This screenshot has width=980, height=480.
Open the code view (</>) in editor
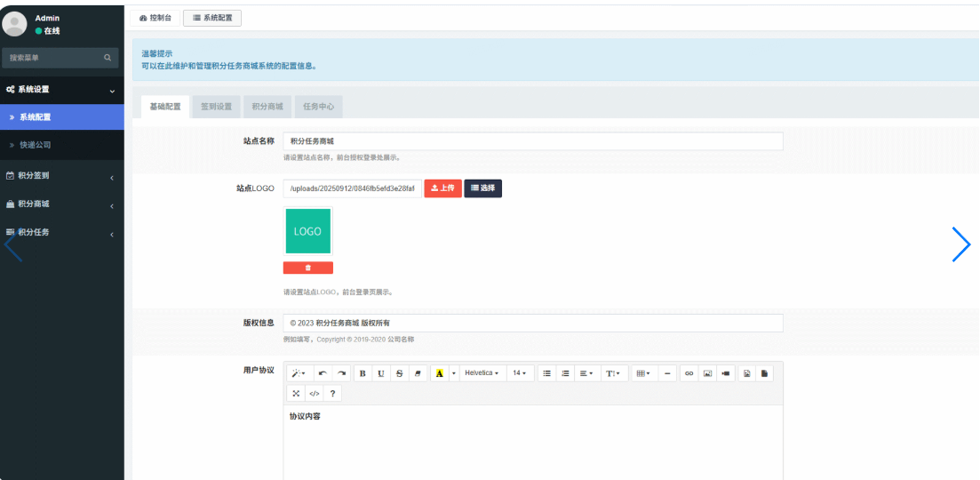click(315, 393)
